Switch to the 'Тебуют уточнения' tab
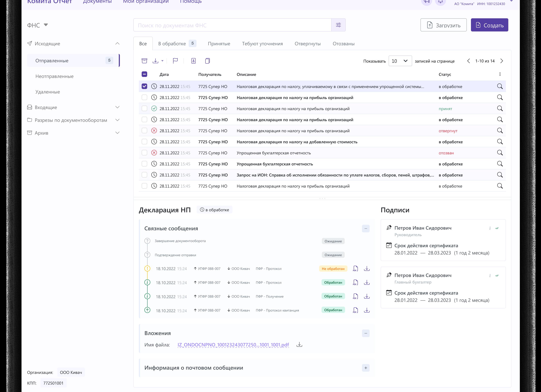The height and width of the screenshot is (392, 541). [x=262, y=44]
